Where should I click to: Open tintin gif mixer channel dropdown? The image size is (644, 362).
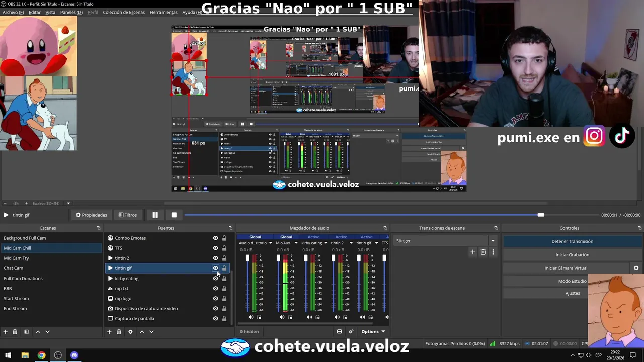(x=376, y=243)
